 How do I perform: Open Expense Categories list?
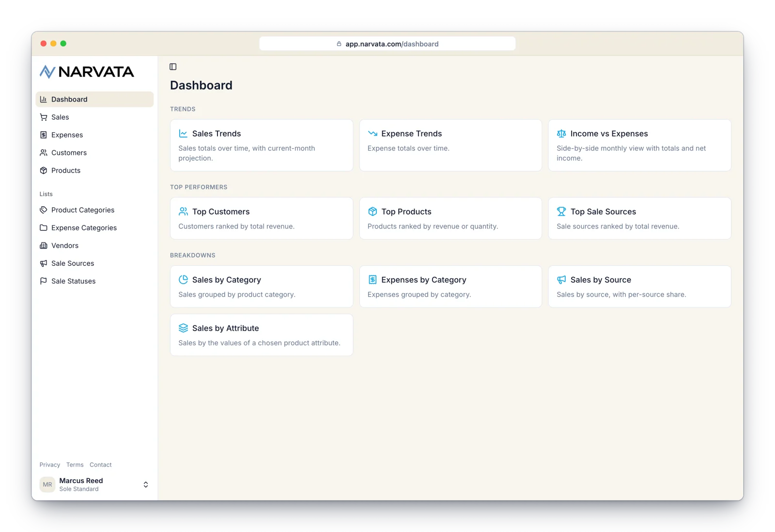[x=94, y=228]
